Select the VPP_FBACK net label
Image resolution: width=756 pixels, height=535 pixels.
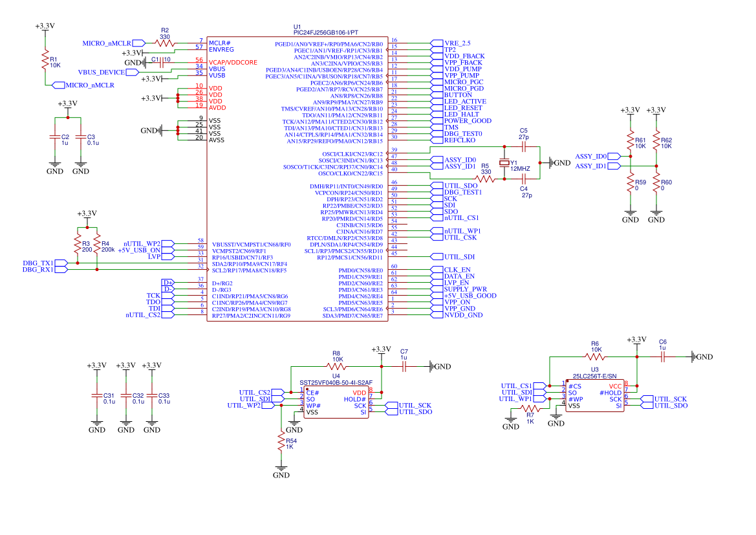click(x=457, y=63)
